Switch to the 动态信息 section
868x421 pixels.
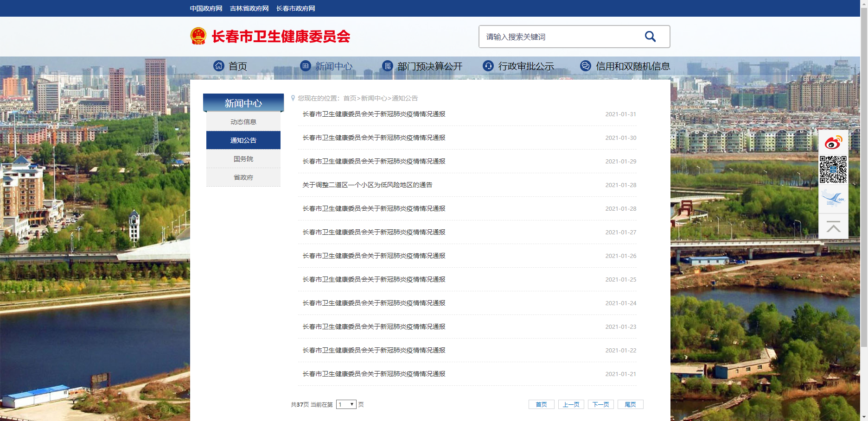point(243,121)
